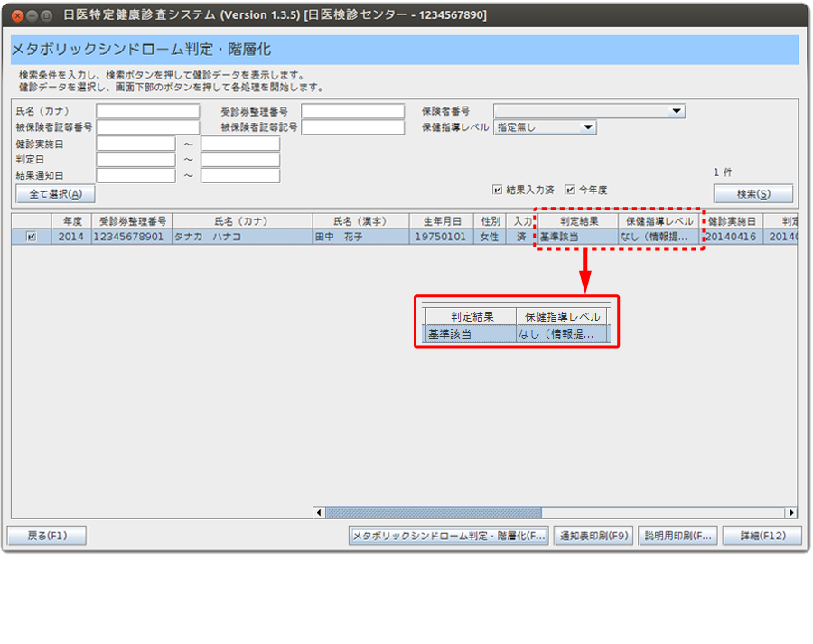Image resolution: width=813 pixels, height=644 pixels.
Task: Click the 通知表印刷(F9) button
Action: click(x=593, y=536)
